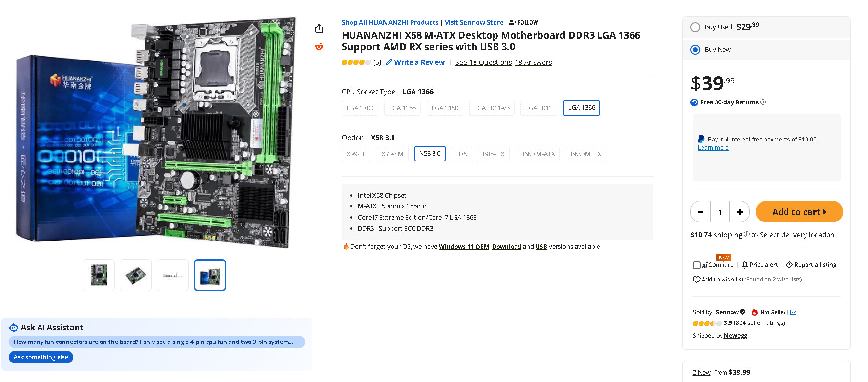868x382 pixels.
Task: Click the share icon beside product image
Action: pos(319,28)
